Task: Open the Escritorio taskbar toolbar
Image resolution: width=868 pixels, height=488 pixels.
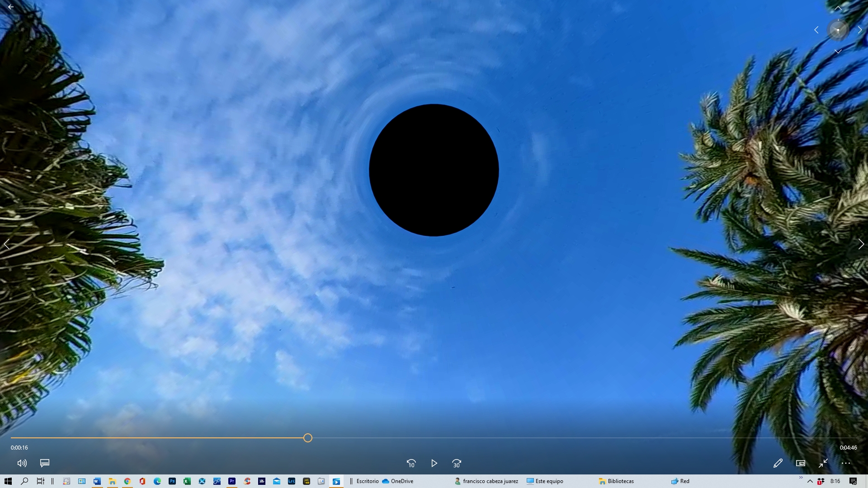Action: (367, 481)
